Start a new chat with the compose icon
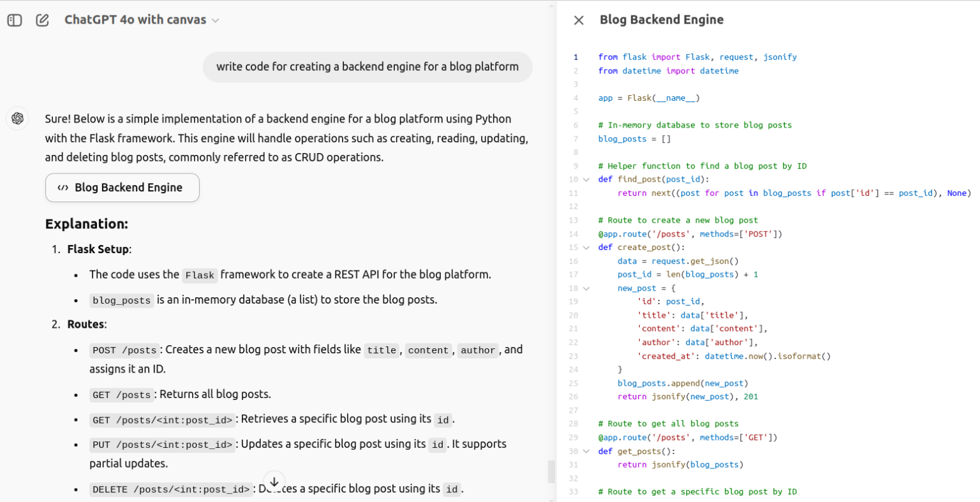This screenshot has height=502, width=980. [42, 20]
